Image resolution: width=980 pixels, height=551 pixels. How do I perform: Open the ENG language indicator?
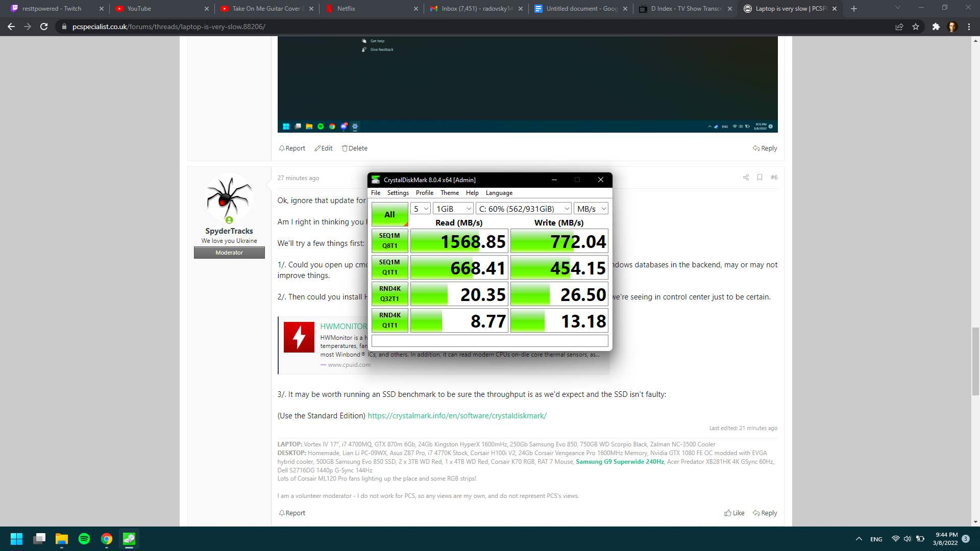click(876, 539)
